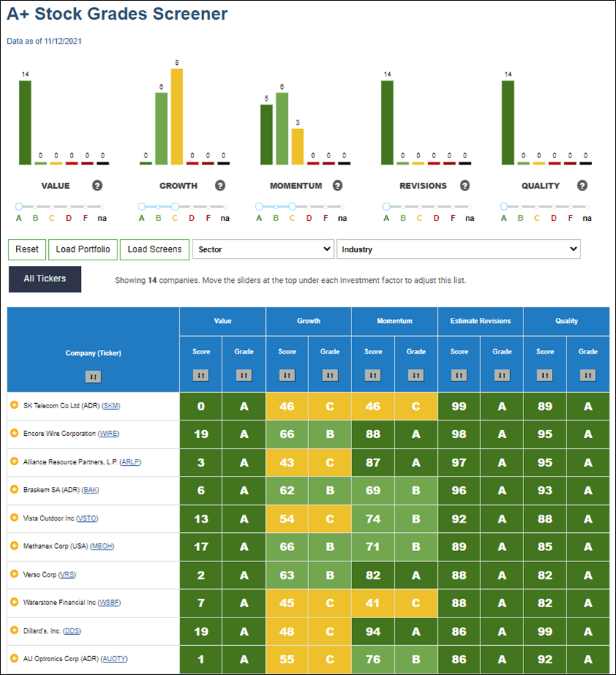Open the help icon next to REVISIONS
The height and width of the screenshot is (675, 616).
point(464,186)
